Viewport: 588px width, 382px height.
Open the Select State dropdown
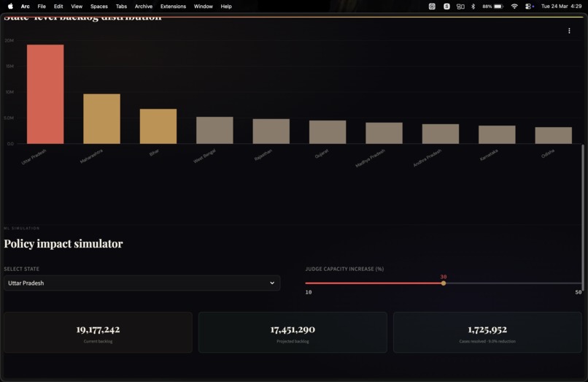[142, 283]
